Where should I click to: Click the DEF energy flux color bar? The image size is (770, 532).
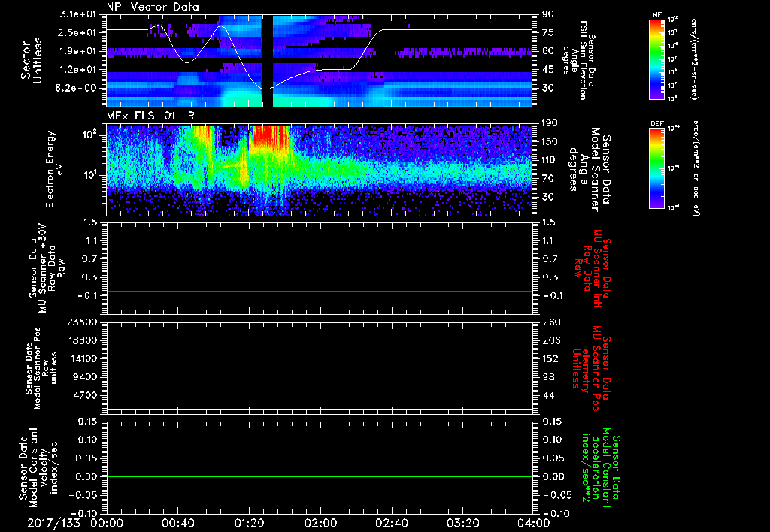pyautogui.click(x=656, y=168)
